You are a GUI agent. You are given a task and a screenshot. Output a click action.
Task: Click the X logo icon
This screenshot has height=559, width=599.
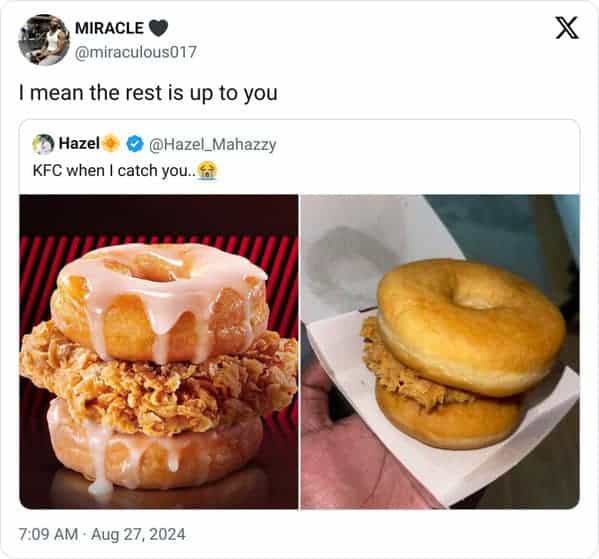pyautogui.click(x=567, y=28)
